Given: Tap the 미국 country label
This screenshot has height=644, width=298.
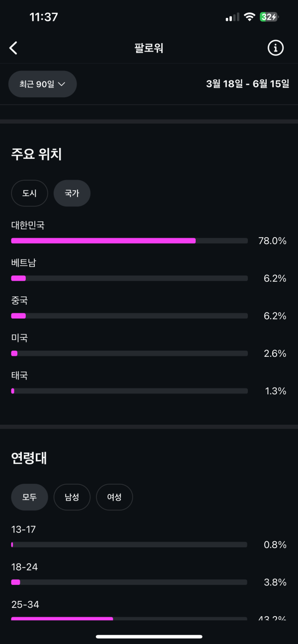Looking at the screenshot, I should coord(19,338).
